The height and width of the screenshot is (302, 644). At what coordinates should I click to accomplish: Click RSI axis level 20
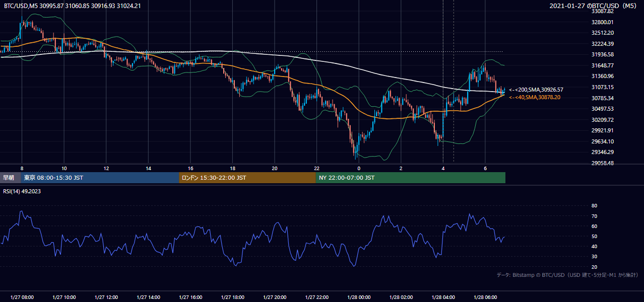click(595, 267)
